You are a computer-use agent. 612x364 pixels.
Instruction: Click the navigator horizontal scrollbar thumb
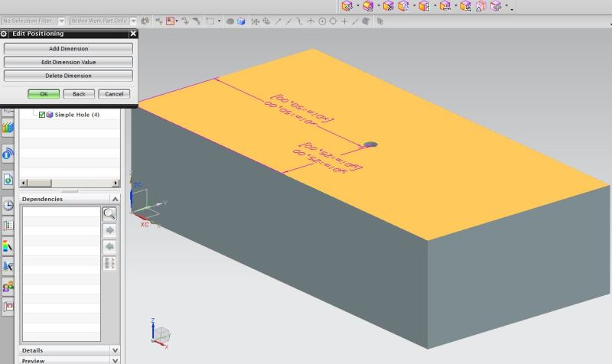(x=39, y=183)
